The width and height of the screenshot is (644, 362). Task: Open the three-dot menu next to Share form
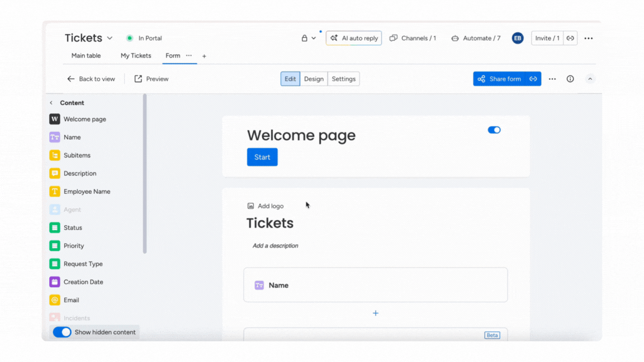pos(552,79)
